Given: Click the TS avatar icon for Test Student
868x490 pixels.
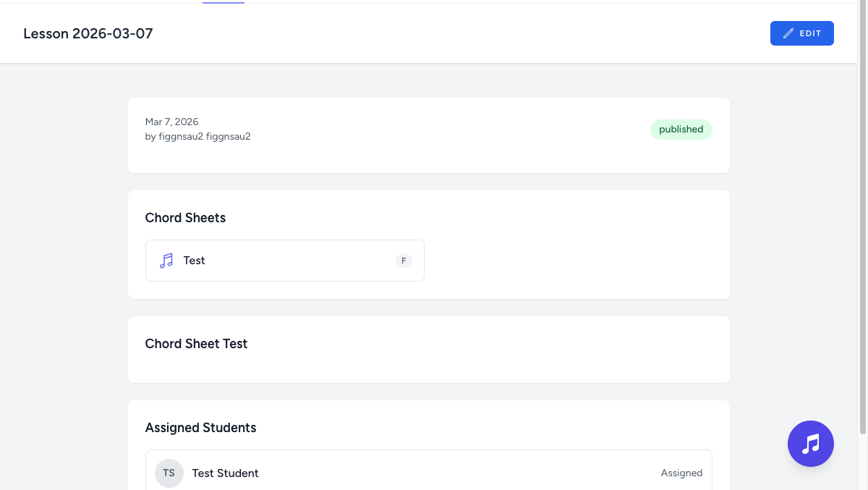Looking at the screenshot, I should pos(169,473).
